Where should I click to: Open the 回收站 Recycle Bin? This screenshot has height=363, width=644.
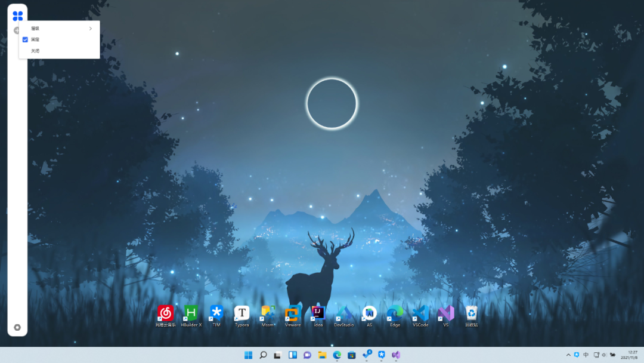pyautogui.click(x=471, y=313)
